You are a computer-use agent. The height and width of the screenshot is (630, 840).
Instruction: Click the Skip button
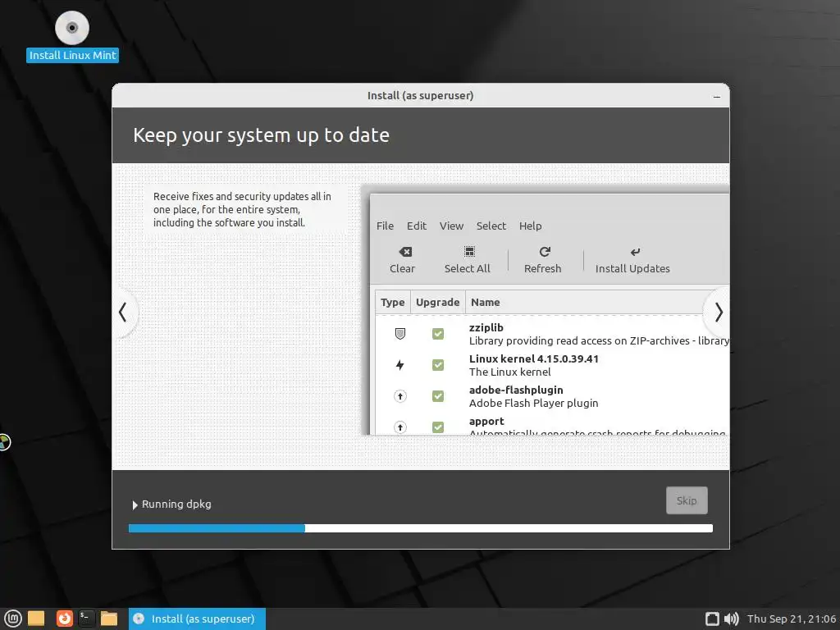tap(687, 500)
